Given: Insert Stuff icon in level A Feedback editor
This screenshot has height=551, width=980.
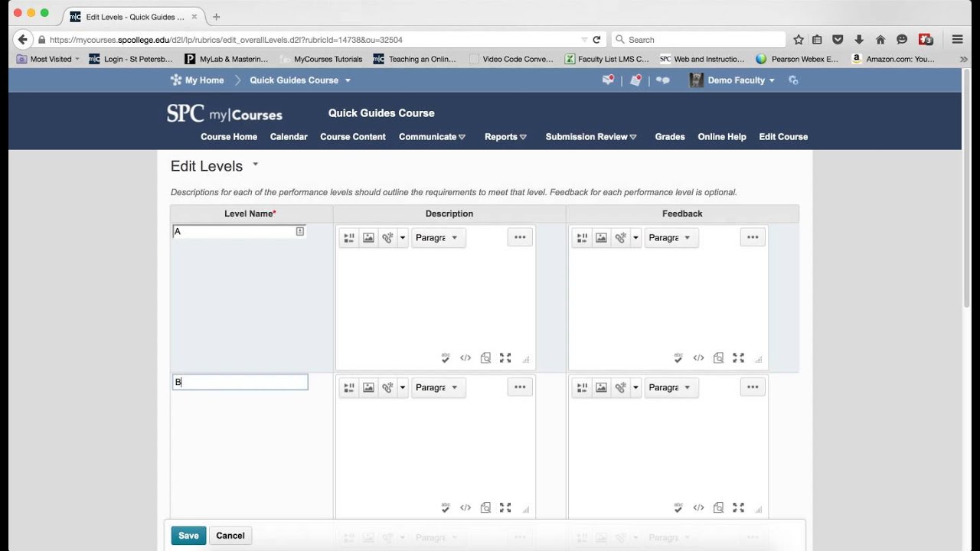Looking at the screenshot, I should pyautogui.click(x=582, y=238).
